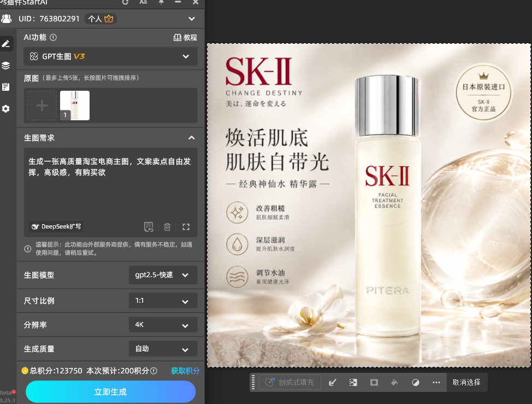Click the 总积分:123750 text
This screenshot has width=532, height=404.
(56, 371)
